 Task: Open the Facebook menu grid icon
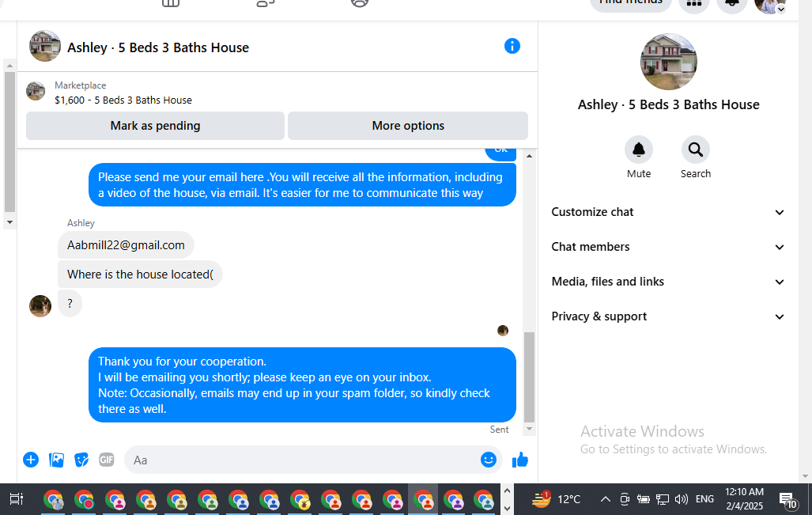693,2
